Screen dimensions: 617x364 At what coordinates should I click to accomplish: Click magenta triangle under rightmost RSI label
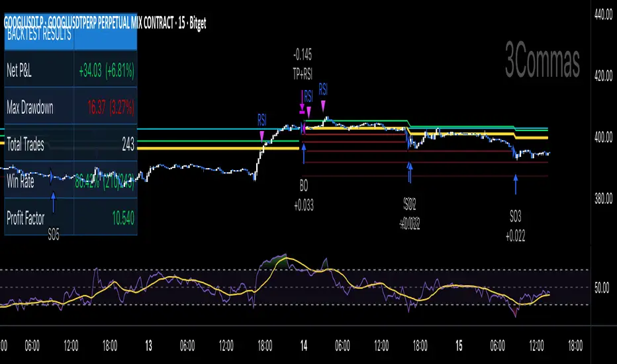point(323,106)
